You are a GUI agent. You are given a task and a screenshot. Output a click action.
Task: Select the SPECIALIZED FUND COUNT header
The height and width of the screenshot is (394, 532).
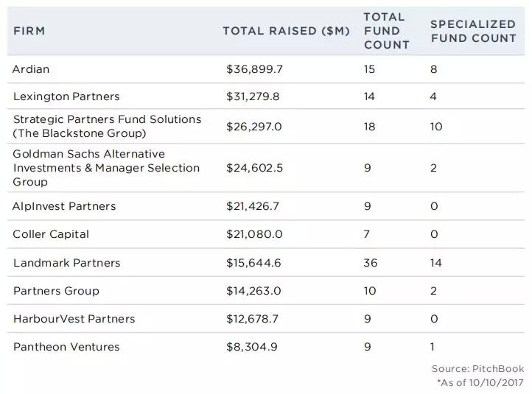coord(473,31)
